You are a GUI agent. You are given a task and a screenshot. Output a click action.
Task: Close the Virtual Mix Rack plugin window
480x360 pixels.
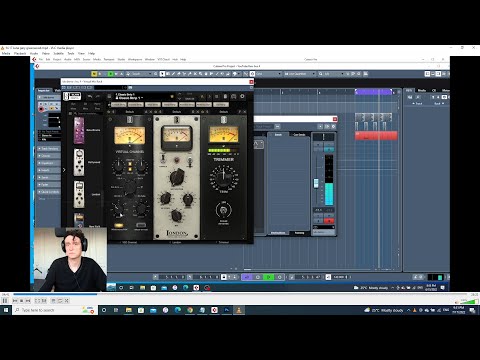[x=251, y=82]
